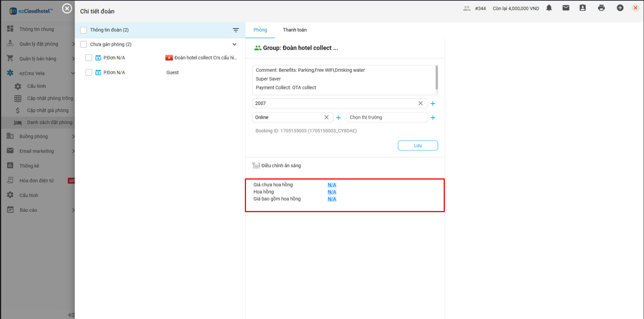
Task: Open the Chọn thị trường dropdown
Action: pyautogui.click(x=387, y=117)
